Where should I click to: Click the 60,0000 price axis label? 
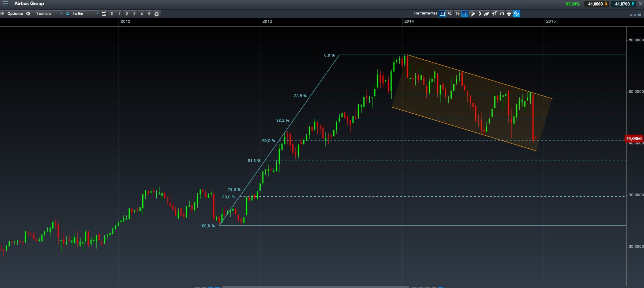pyautogui.click(x=636, y=40)
